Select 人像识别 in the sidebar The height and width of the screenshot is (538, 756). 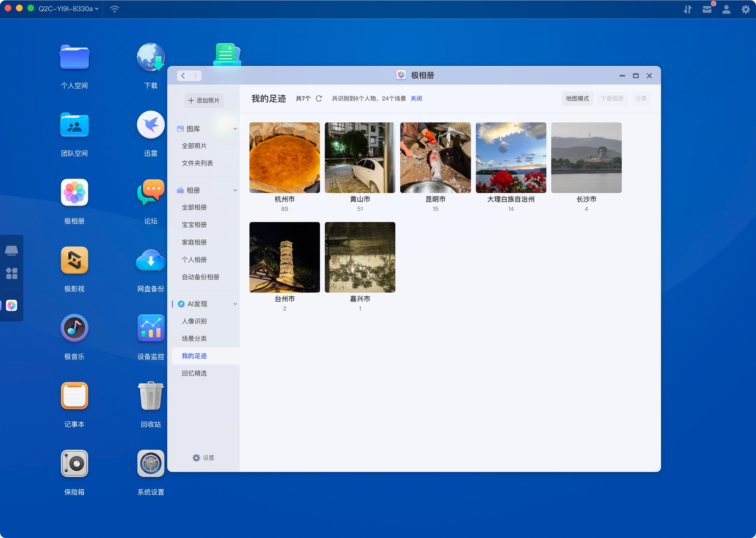point(194,321)
